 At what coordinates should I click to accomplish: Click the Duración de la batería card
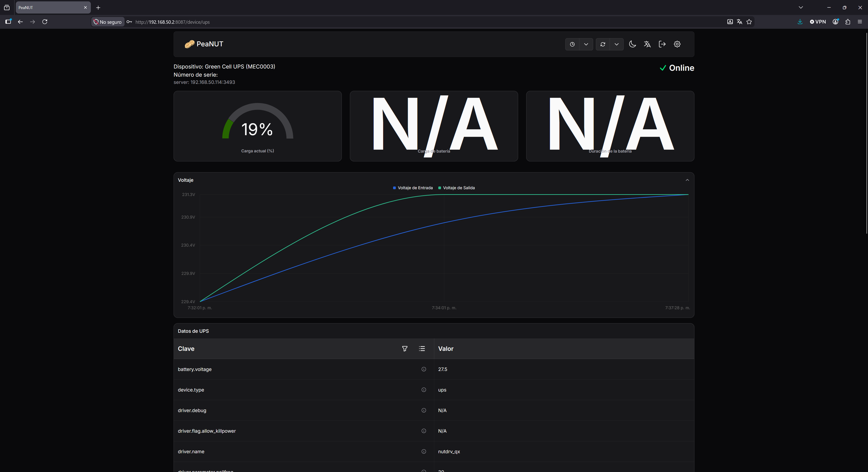610,126
